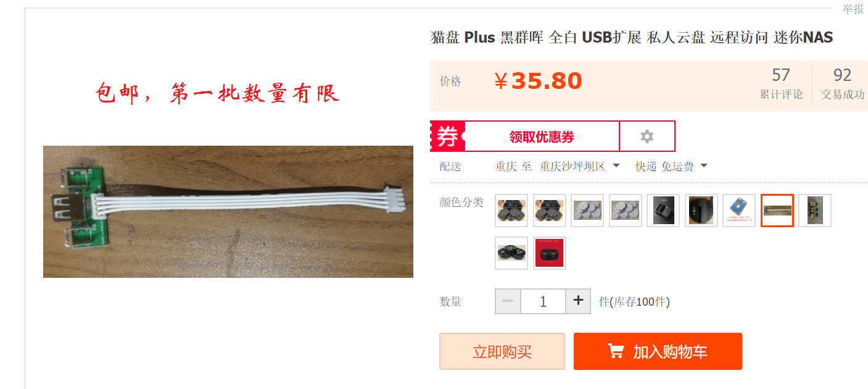Open the 交易成功 transactions count tab
The height and width of the screenshot is (389, 868).
coord(843,83)
